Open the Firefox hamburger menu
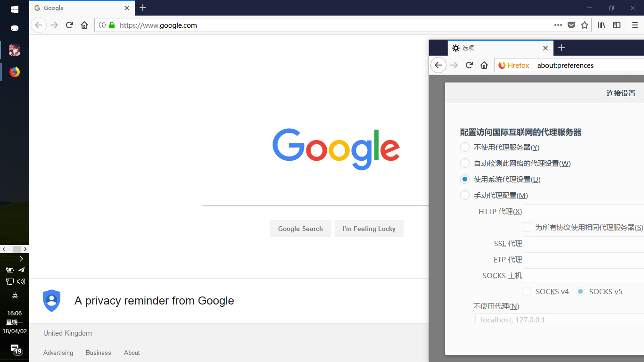Viewport: 644px width, 362px height. point(635,25)
